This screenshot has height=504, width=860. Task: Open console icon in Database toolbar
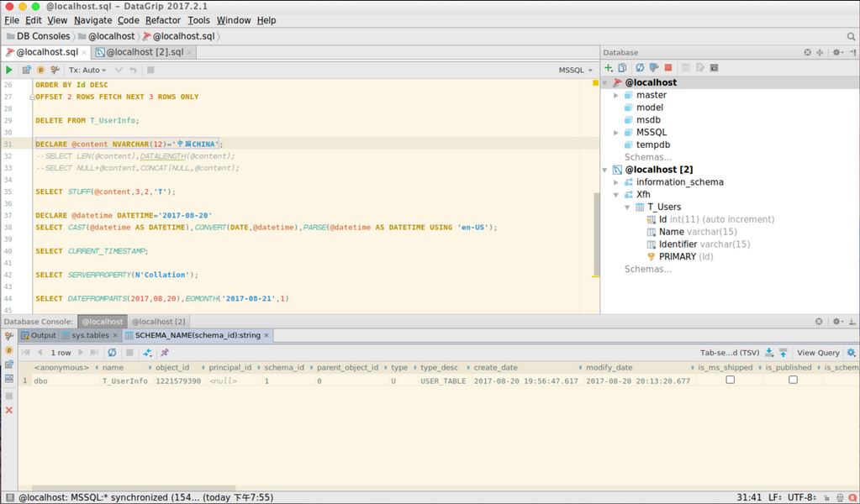(715, 67)
